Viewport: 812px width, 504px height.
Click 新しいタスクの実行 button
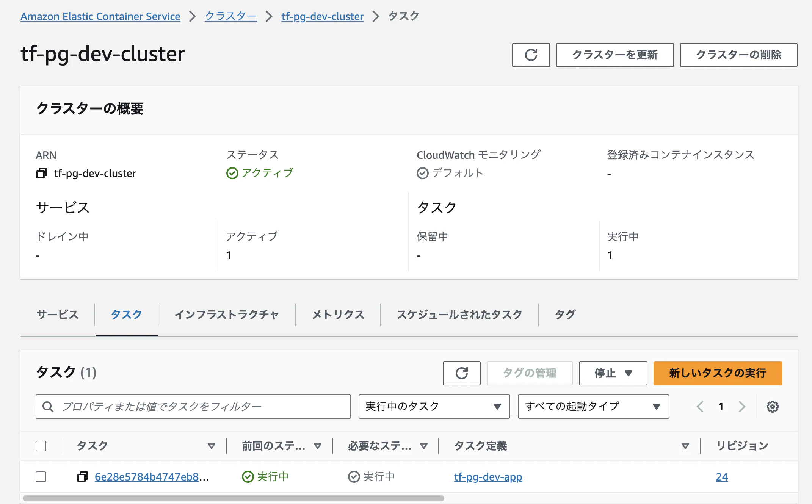(718, 373)
